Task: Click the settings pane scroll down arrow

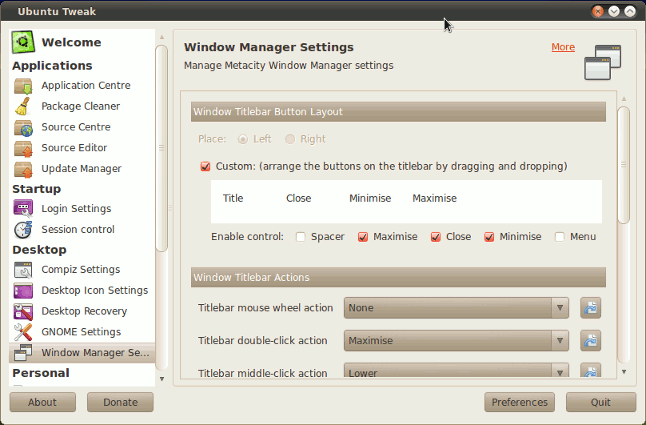Action: (624, 372)
